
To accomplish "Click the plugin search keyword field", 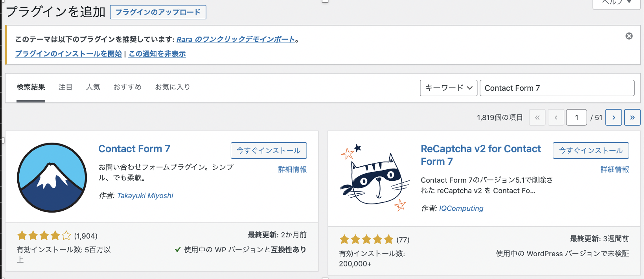I will click(557, 88).
